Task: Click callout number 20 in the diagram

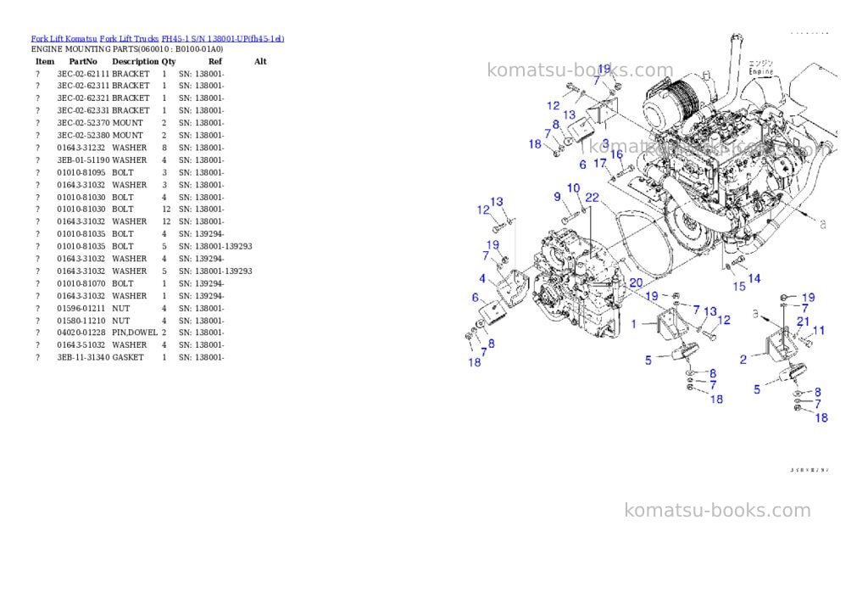Action: (636, 282)
